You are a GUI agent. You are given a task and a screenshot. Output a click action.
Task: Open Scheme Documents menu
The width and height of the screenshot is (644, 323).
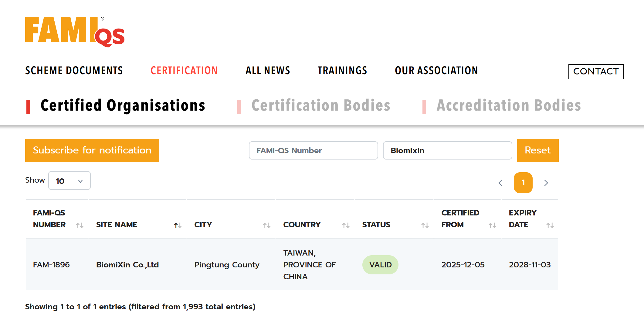tap(74, 71)
